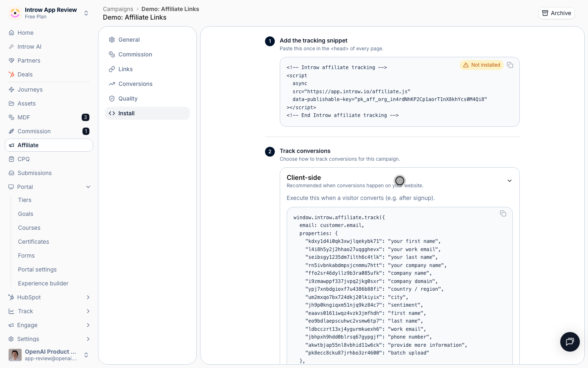This screenshot has width=588, height=368.
Task: Open the support chat widget
Action: click(x=570, y=342)
